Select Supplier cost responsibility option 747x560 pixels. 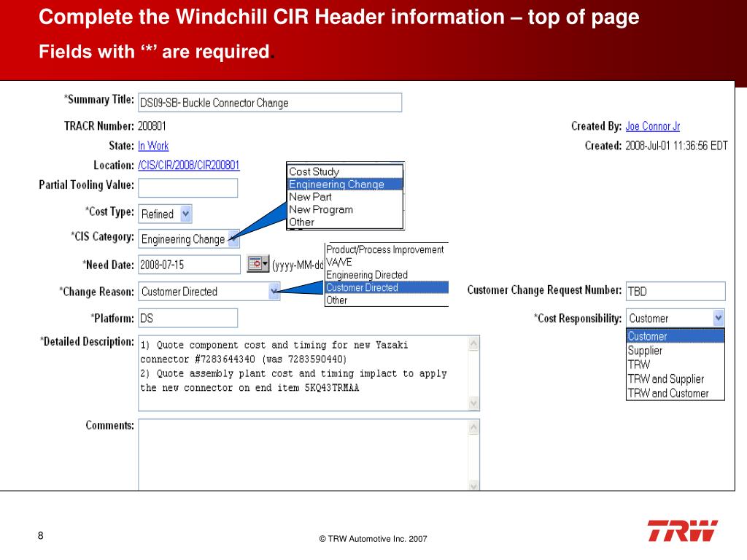pyautogui.click(x=675, y=351)
